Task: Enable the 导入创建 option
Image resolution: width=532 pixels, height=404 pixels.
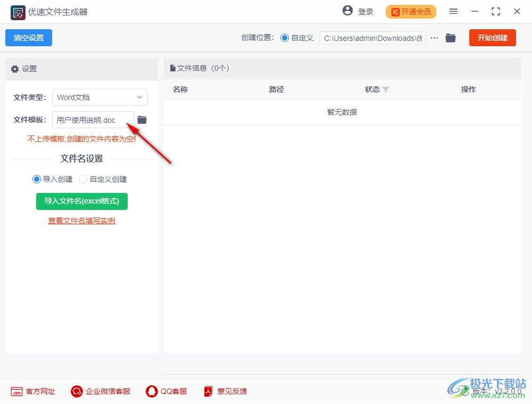Action: point(36,179)
